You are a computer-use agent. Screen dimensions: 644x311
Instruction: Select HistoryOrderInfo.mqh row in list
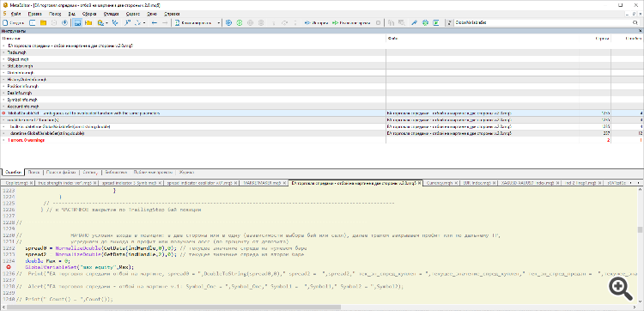point(322,79)
